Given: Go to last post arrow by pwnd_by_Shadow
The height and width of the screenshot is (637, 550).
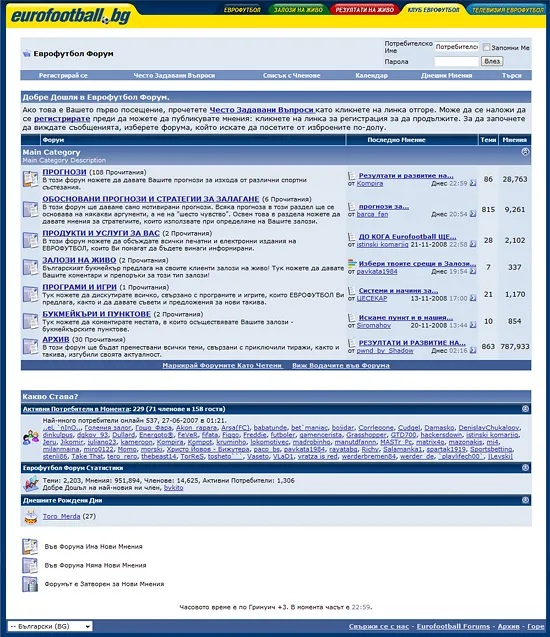Looking at the screenshot, I should coord(473,350).
